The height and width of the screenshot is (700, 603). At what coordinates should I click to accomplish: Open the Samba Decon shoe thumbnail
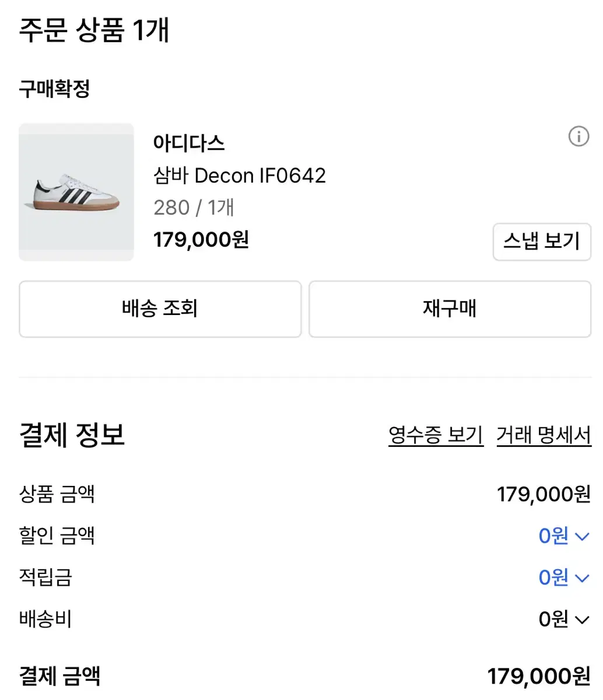tap(76, 192)
